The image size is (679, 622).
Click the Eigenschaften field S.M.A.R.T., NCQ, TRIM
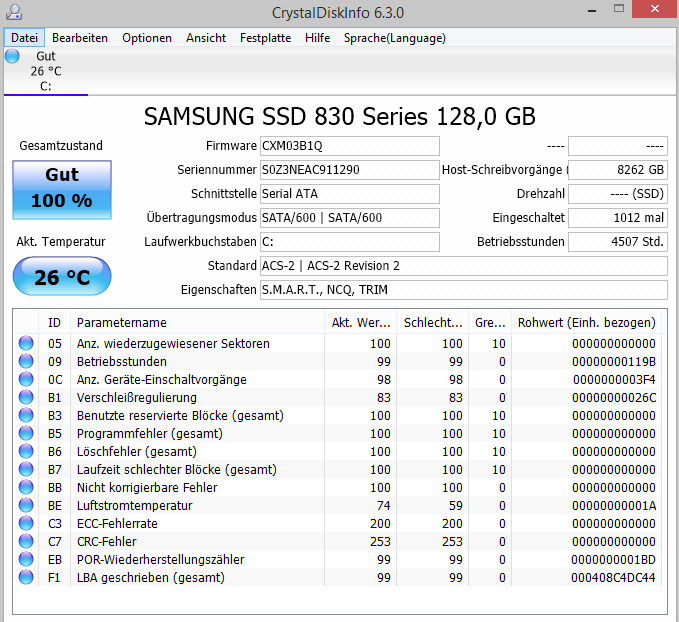463,289
